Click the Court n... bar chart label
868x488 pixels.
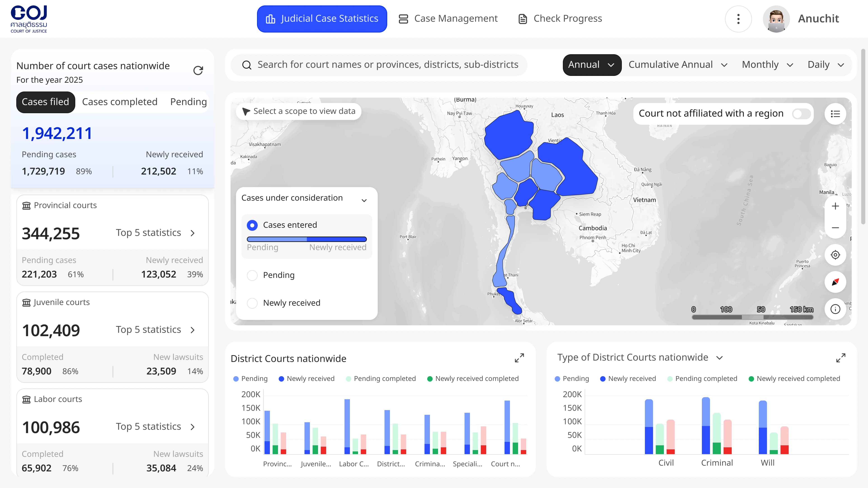pos(505,464)
